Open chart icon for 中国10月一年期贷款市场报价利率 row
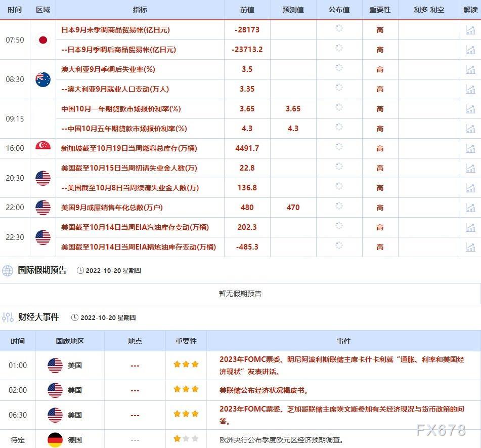This screenshot has height=448, width=481. click(x=470, y=109)
